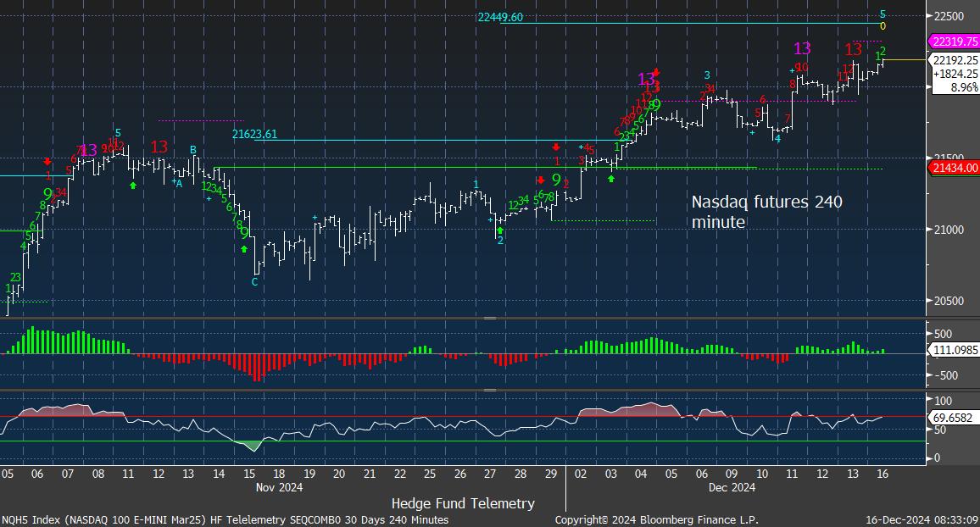Click the 02 date label on the time axis

(581, 474)
